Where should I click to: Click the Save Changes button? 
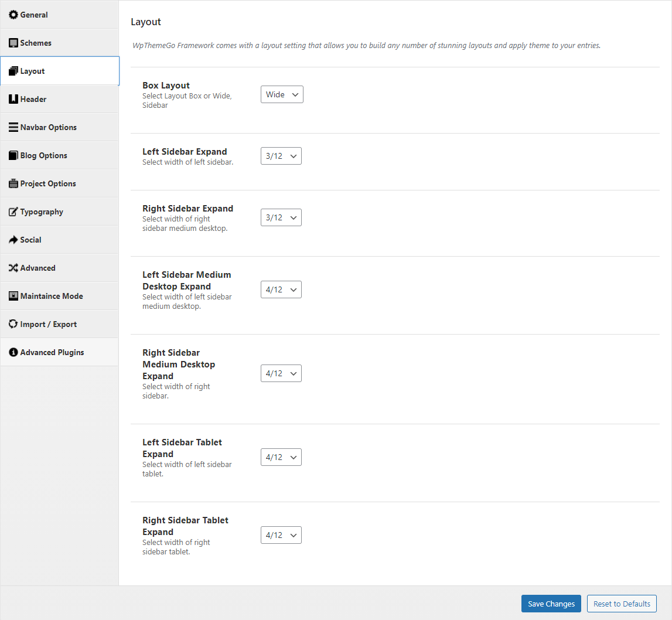click(x=551, y=604)
